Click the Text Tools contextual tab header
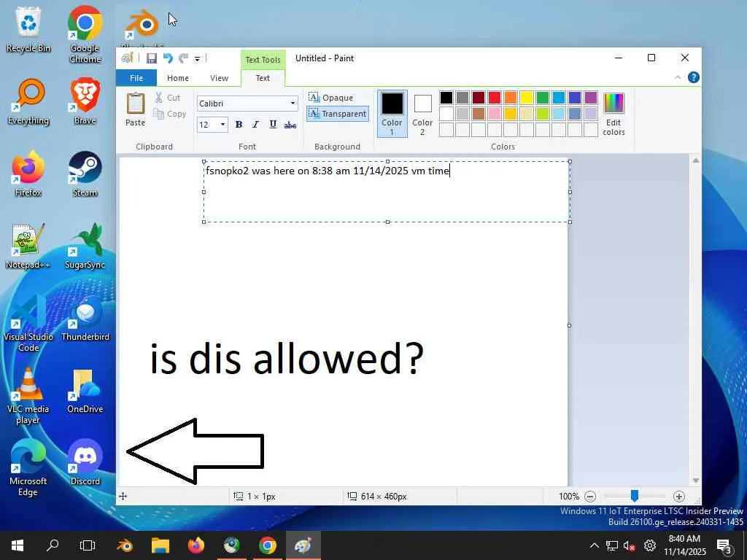Viewport: 747px width, 560px height. coord(263,60)
